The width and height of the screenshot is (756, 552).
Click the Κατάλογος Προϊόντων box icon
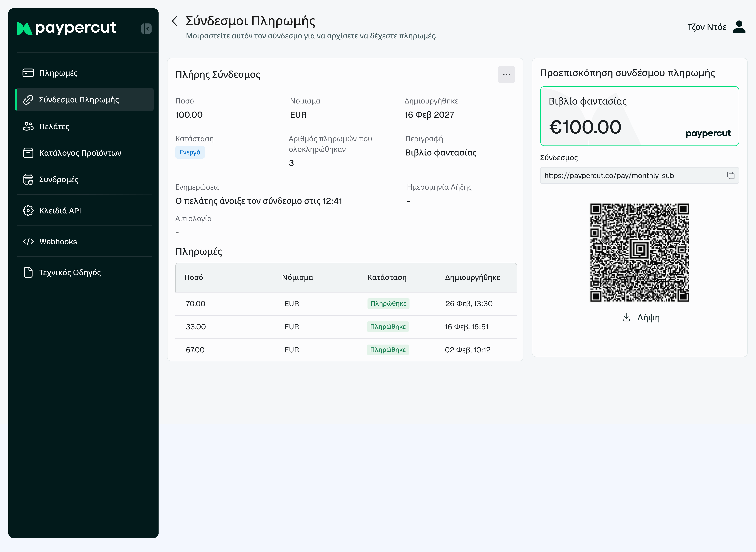click(x=28, y=153)
